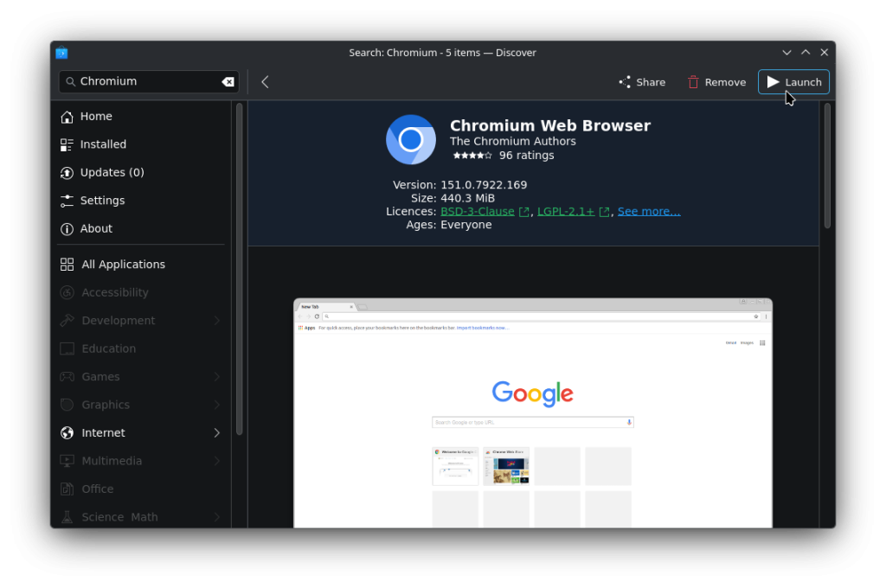Click the Internet globe icon
Screen dimensions: 886x588
point(67,433)
